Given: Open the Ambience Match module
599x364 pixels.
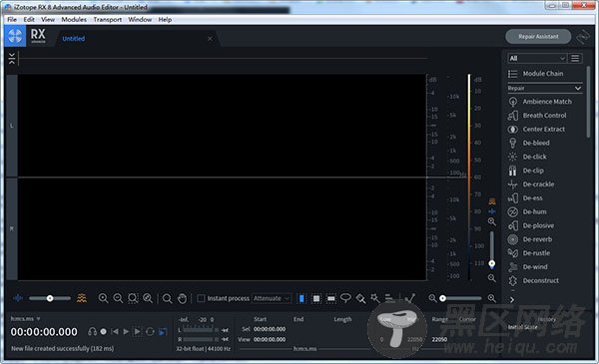Looking at the screenshot, I should (x=540, y=102).
